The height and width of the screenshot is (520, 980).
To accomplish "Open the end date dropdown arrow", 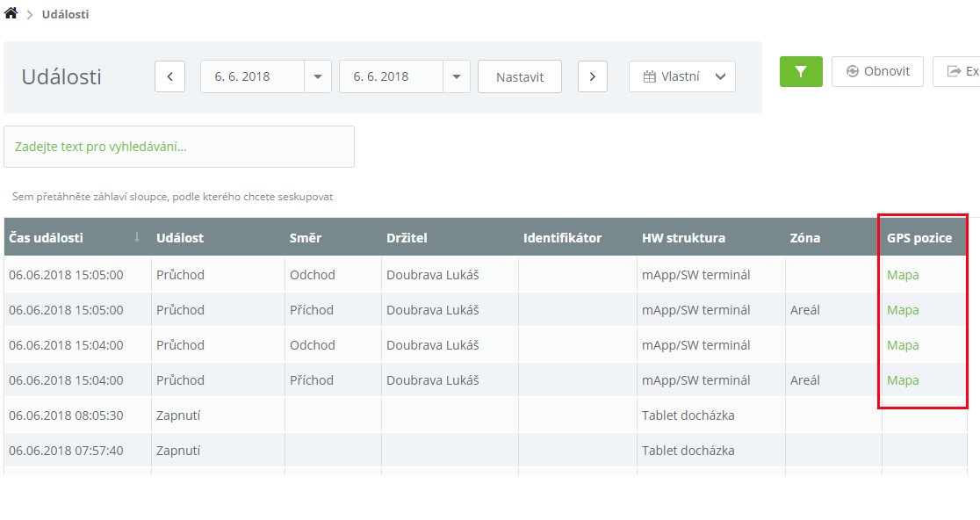I will pos(457,76).
